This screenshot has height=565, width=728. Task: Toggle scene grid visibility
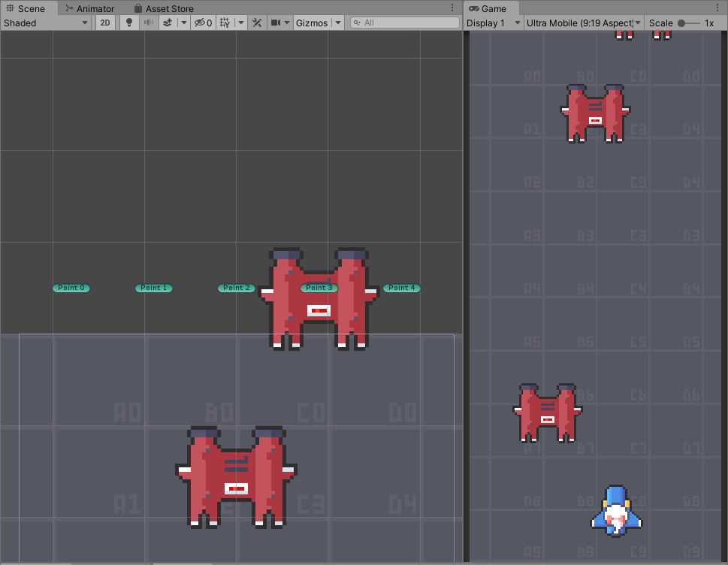225,23
